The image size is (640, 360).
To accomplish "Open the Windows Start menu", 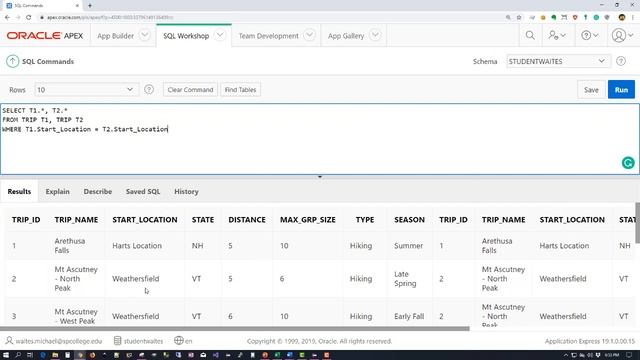I will (6, 355).
